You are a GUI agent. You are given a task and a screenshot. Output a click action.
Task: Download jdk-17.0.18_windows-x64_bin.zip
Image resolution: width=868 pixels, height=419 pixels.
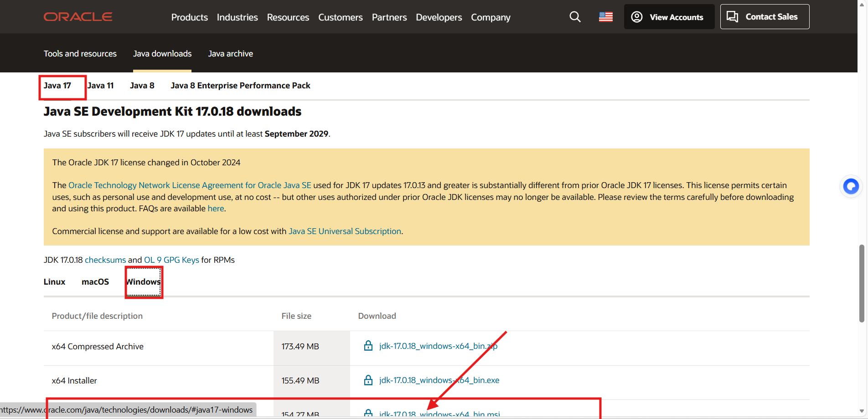coord(438,346)
